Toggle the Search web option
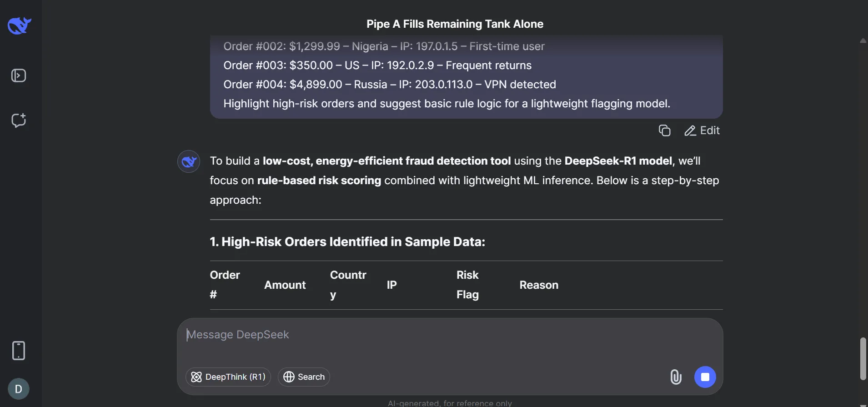The width and height of the screenshot is (868, 407). tap(304, 377)
